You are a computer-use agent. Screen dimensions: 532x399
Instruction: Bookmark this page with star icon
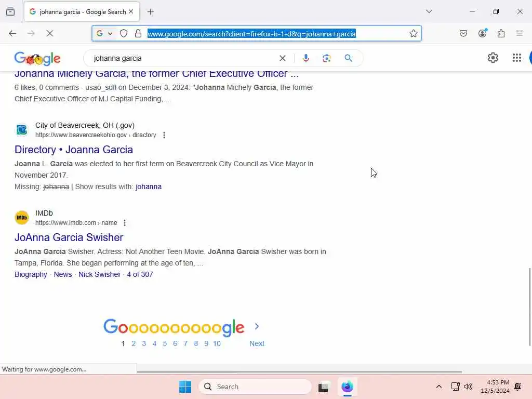413,33
